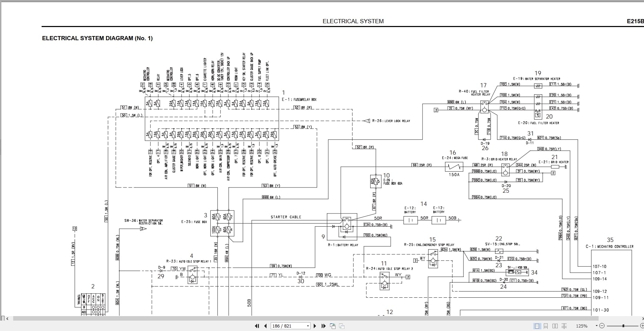Click the '66 25R (R)' wire label
The height and width of the screenshot is (331, 644).
point(421,165)
